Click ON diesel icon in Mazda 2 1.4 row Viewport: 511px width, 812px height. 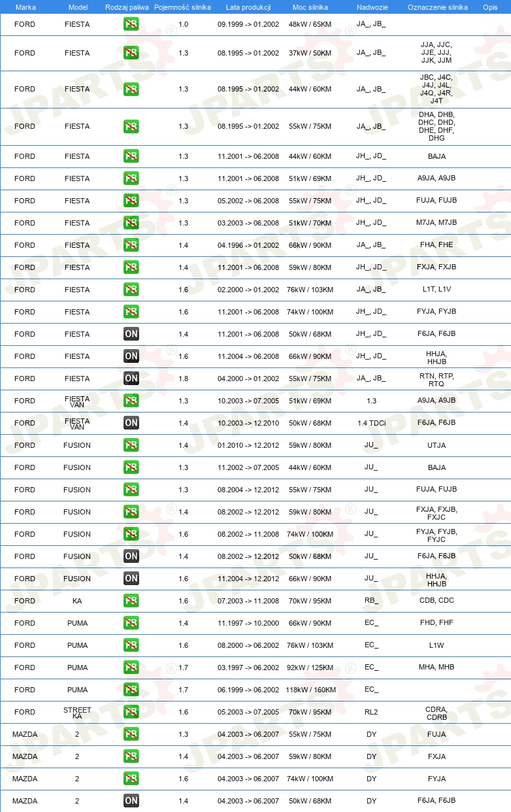point(131,801)
